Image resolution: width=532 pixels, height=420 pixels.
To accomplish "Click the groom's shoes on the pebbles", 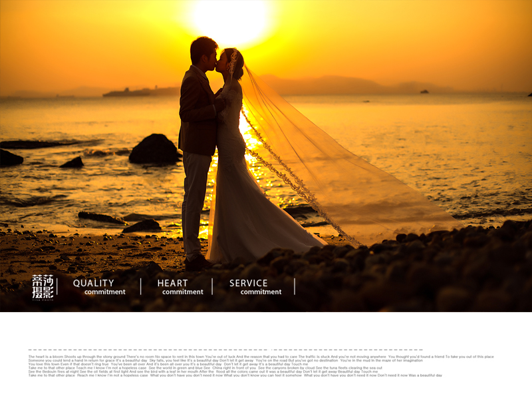I will click(x=198, y=264).
